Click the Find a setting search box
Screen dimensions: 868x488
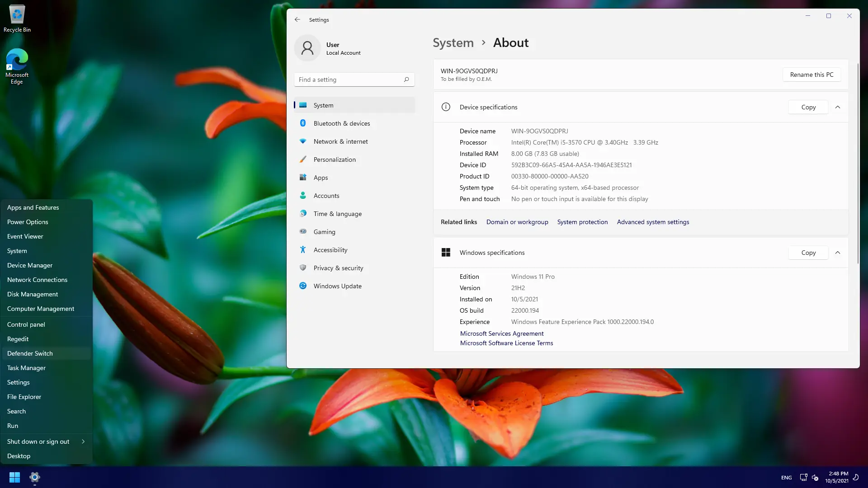(350, 80)
